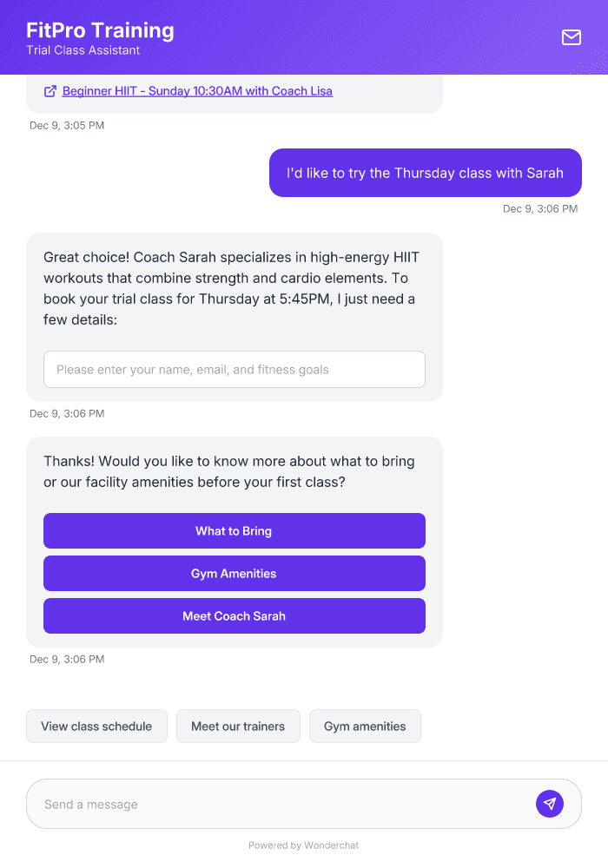Image resolution: width=608 pixels, height=868 pixels.
Task: Select the Gym Amenities button
Action: click(x=234, y=573)
